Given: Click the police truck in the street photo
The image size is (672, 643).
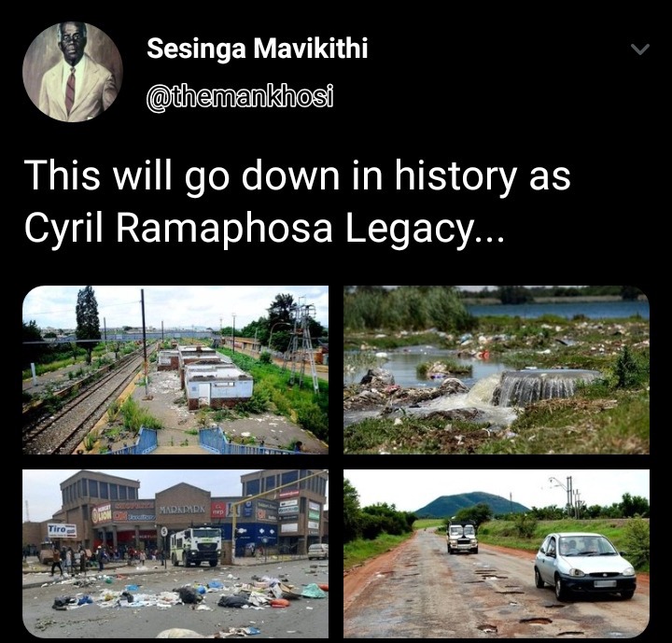Looking at the screenshot, I should click(x=196, y=546).
